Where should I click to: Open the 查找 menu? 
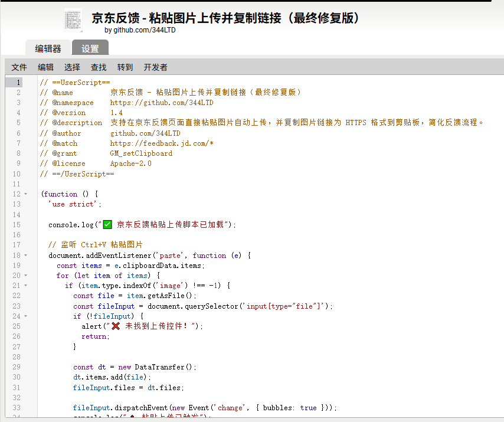[99, 67]
